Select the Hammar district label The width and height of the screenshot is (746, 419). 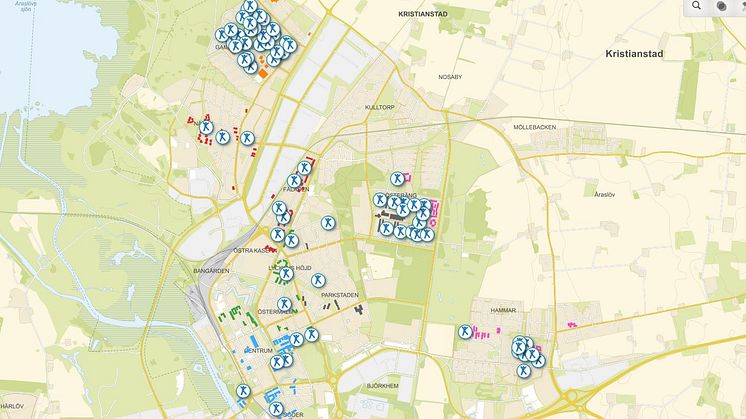point(503,311)
